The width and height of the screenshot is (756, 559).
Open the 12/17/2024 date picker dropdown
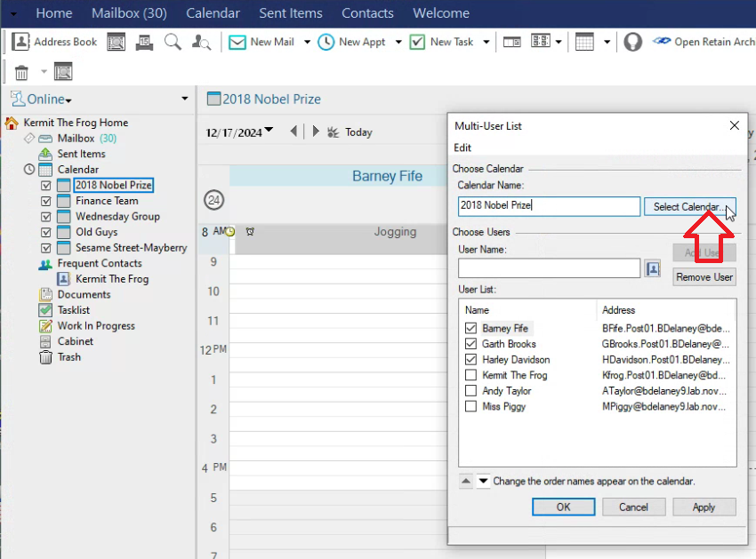tap(269, 130)
